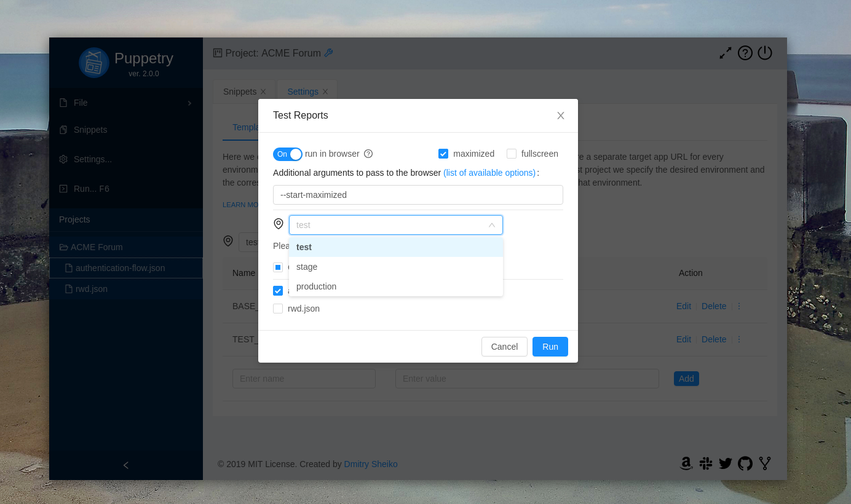Toggle fullscreen with the expand arrows icon
The width and height of the screenshot is (851, 504).
[x=726, y=53]
